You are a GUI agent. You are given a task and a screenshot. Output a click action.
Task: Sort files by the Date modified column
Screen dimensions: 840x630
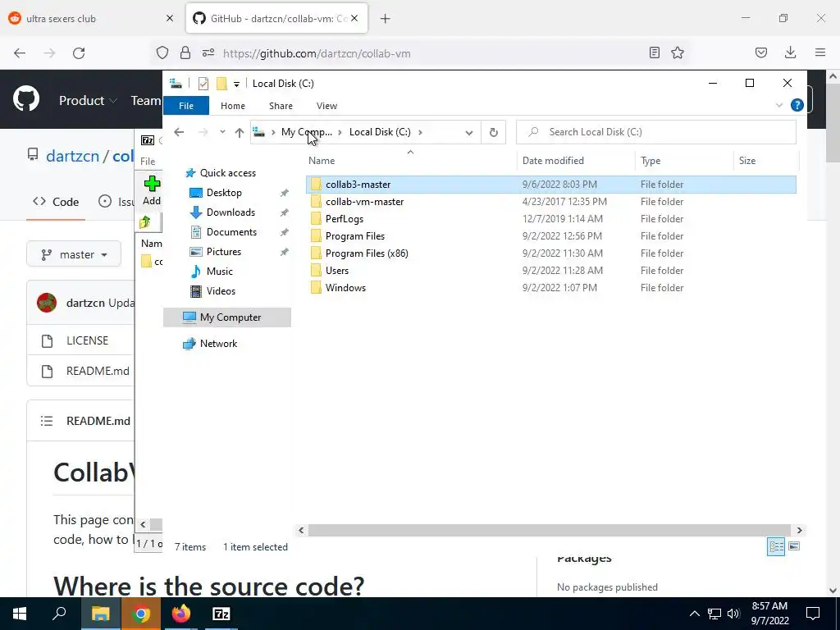click(x=576, y=161)
